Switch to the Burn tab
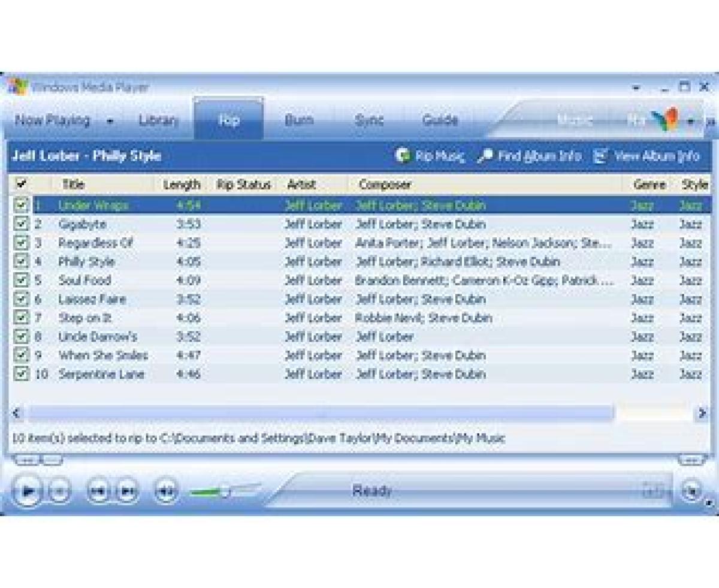This screenshot has width=719, height=588. tap(298, 120)
